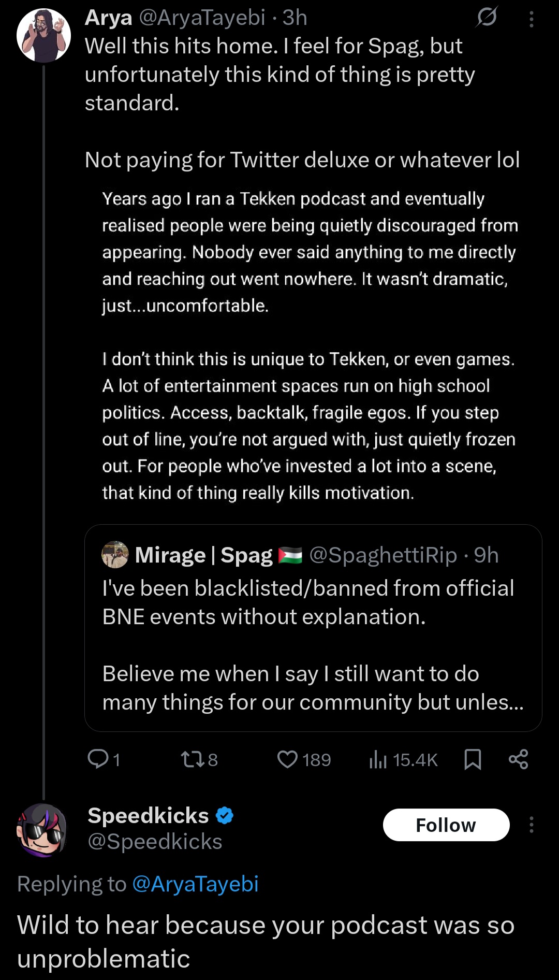This screenshot has height=980, width=559.
Task: Open more options for Speedkicks' reply
Action: click(x=531, y=825)
